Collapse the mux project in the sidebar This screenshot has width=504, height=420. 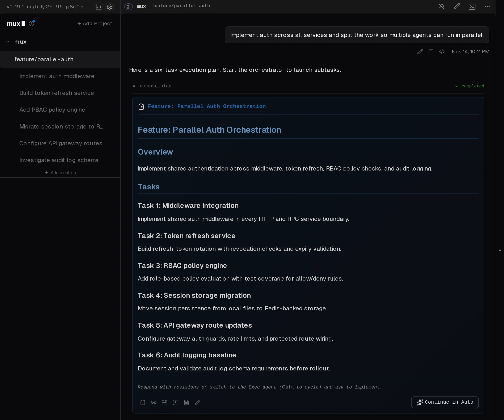pos(7,41)
